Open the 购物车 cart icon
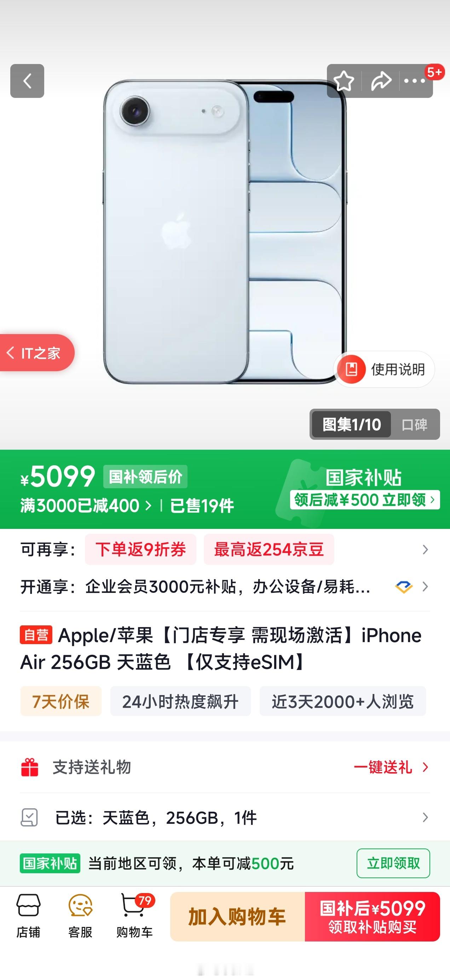This screenshot has height=980, width=450. [134, 916]
